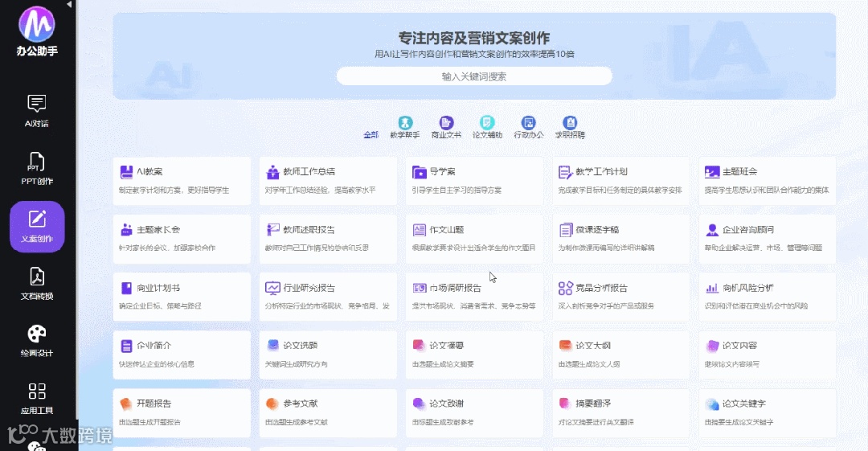Click the 企业咨询顾问 person icon
The width and height of the screenshot is (868, 451).
click(712, 229)
